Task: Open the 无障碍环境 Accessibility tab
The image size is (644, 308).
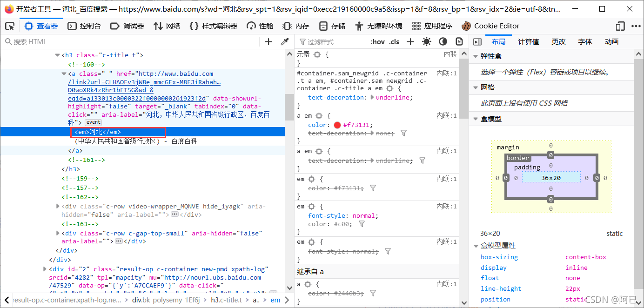Action: tap(379, 26)
